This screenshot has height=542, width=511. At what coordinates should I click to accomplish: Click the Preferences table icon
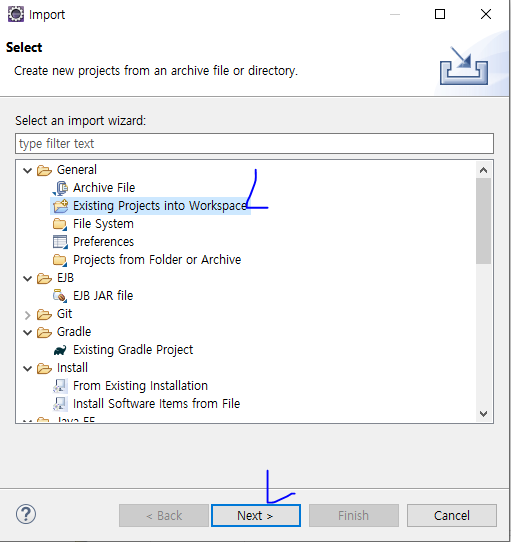pyautogui.click(x=60, y=242)
